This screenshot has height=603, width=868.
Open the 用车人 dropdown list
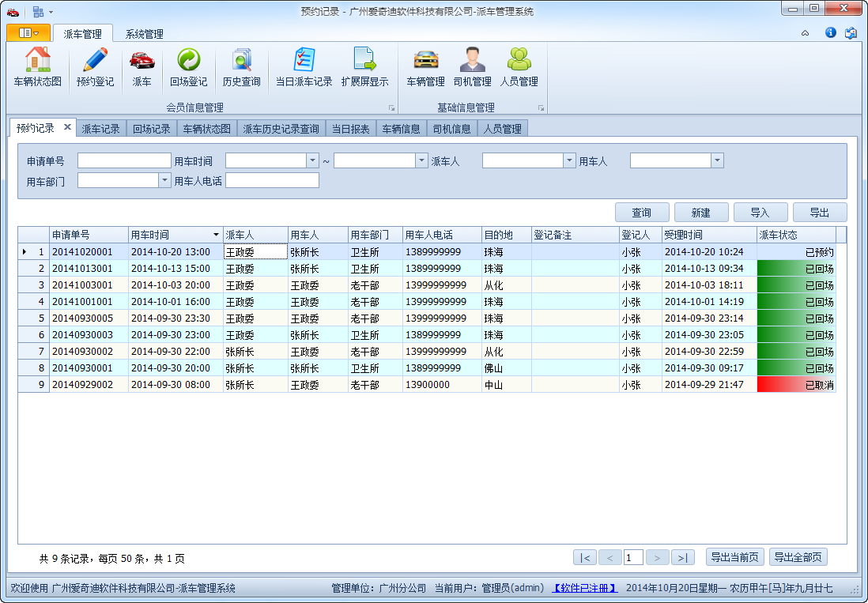[x=717, y=160]
